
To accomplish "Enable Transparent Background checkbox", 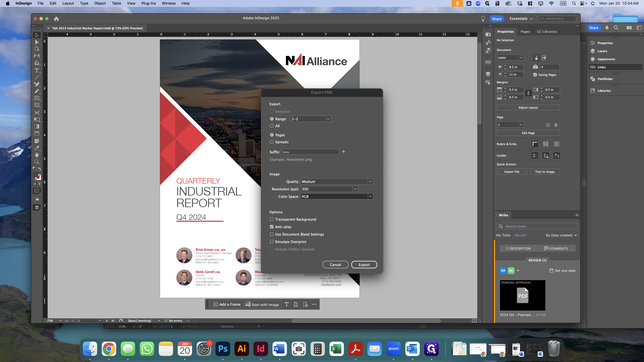I will click(x=272, y=219).
